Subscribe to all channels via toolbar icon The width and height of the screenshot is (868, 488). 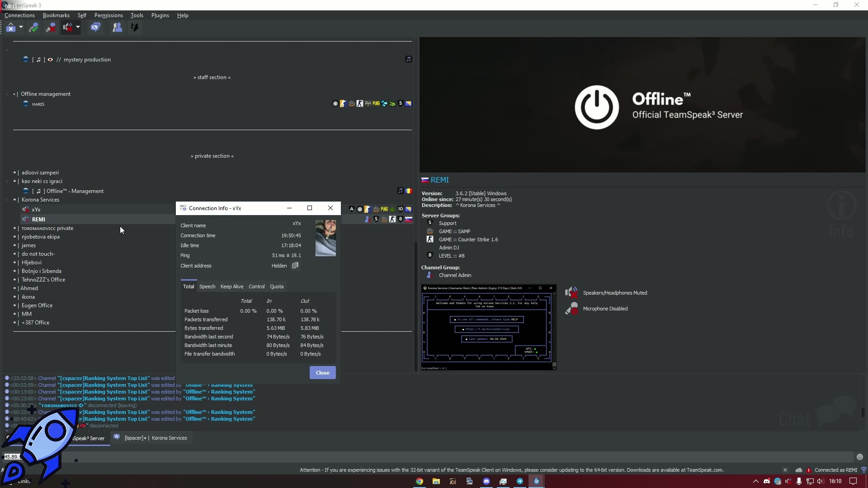click(95, 27)
